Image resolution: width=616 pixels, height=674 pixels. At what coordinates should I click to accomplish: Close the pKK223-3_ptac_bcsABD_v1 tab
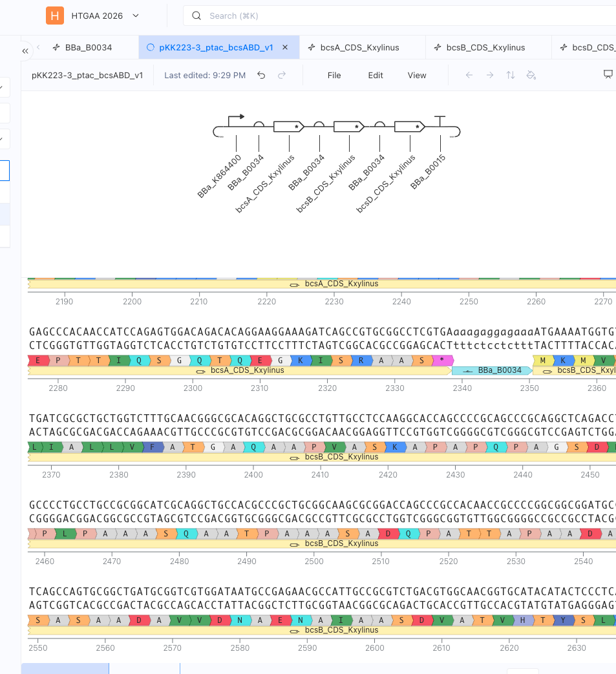[x=285, y=47]
